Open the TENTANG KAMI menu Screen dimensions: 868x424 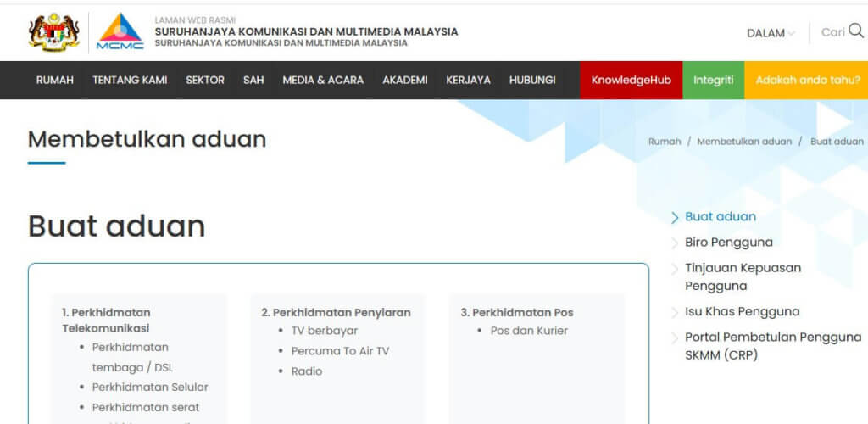tap(130, 81)
